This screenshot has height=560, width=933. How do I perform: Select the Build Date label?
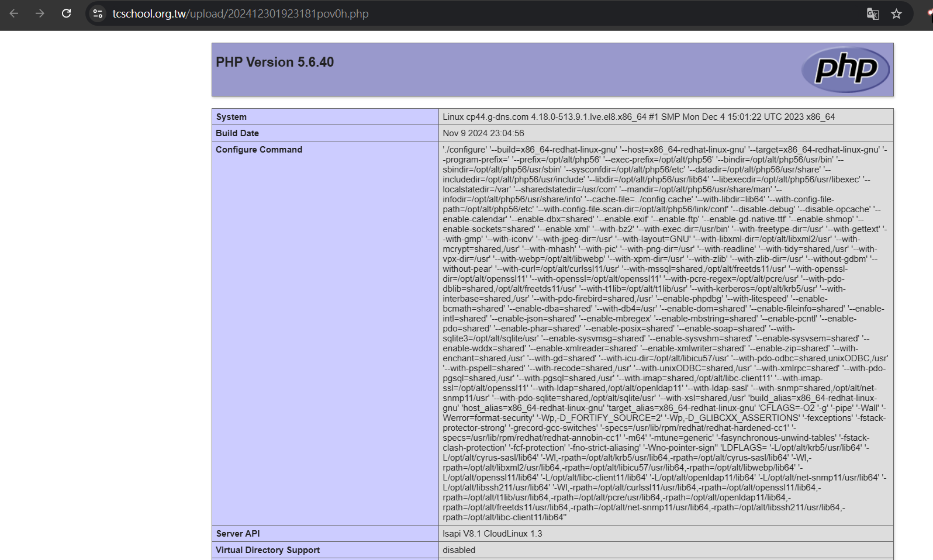click(237, 133)
